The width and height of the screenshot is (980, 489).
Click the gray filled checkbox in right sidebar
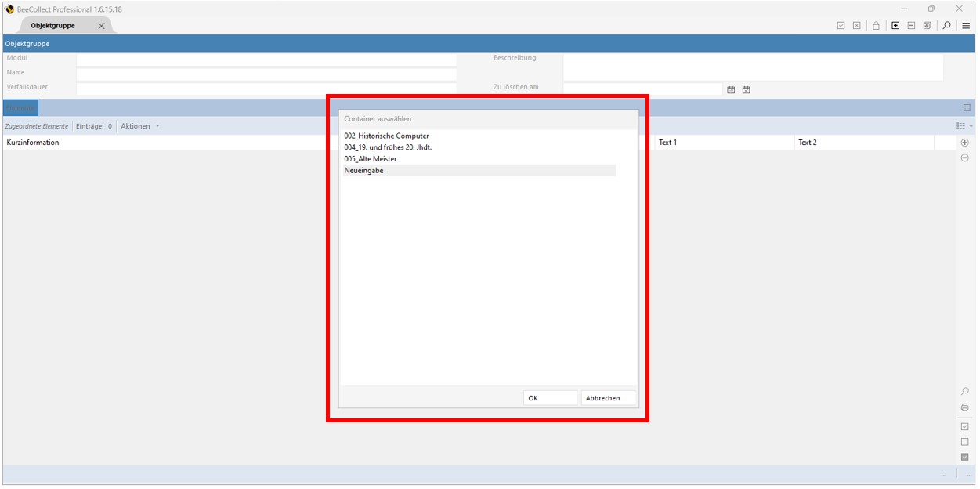[x=964, y=457]
